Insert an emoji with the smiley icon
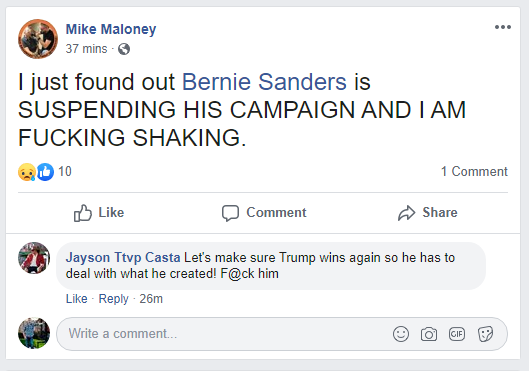529x371 pixels. click(x=401, y=334)
